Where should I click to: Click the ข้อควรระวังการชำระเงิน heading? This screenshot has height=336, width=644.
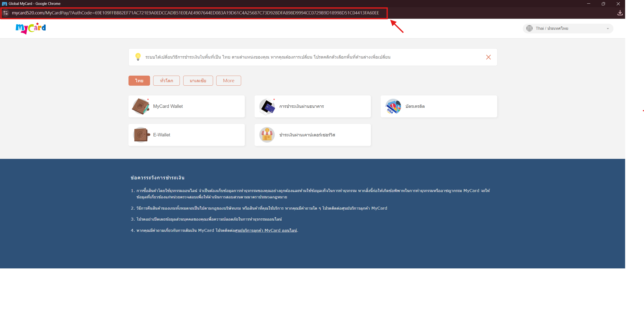coord(158,178)
